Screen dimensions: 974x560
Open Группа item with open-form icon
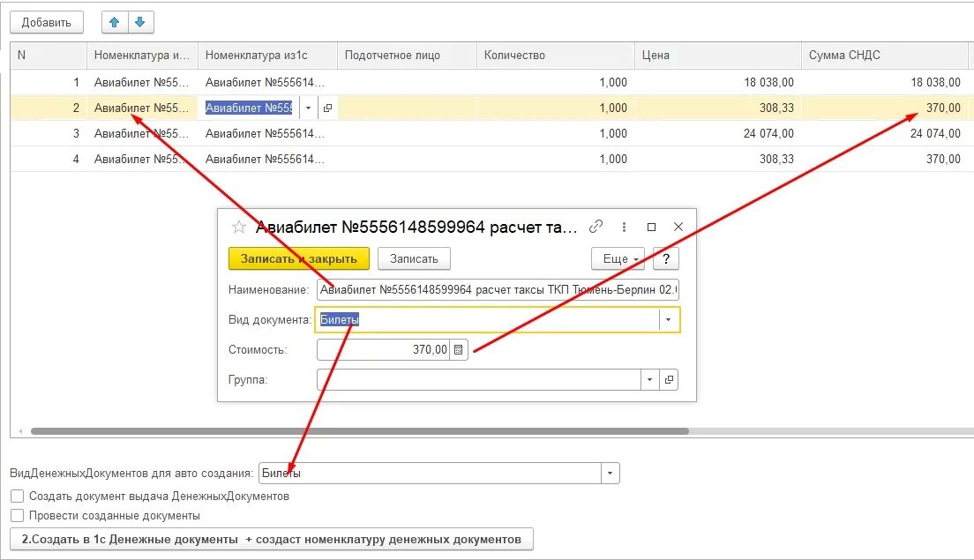pos(669,379)
